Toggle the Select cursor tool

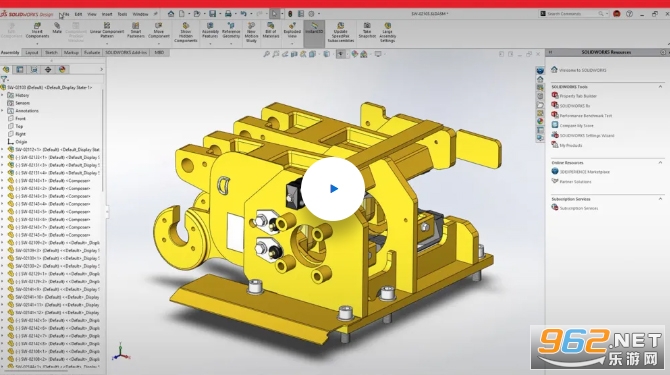[274, 14]
